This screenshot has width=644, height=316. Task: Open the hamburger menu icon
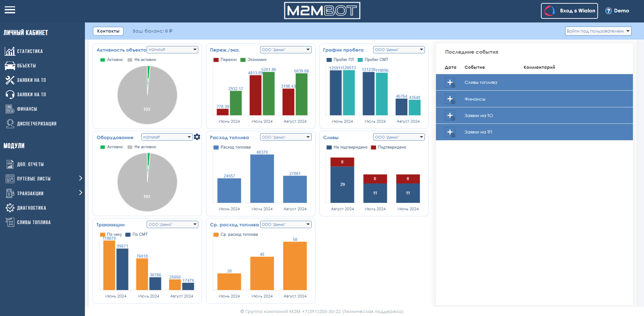pos(10,10)
